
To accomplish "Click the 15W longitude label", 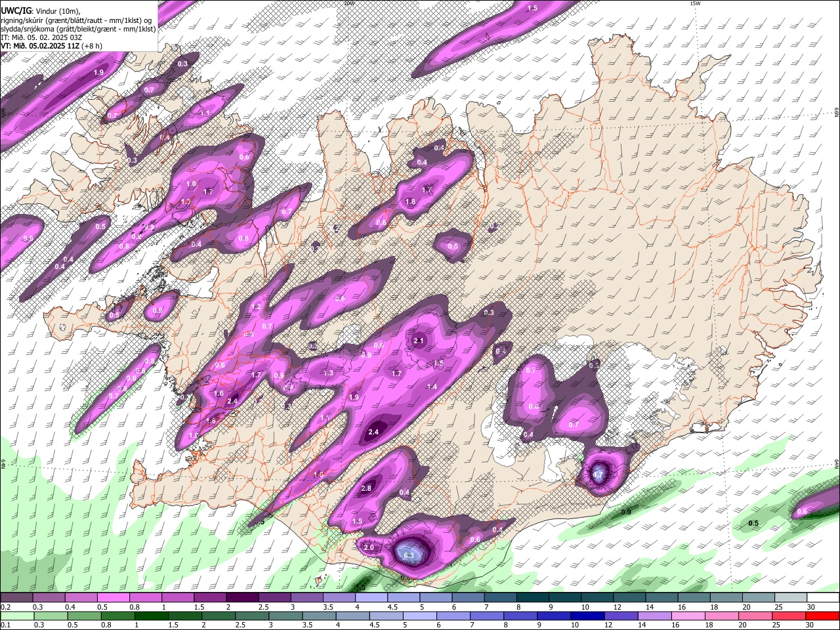I will (695, 3).
